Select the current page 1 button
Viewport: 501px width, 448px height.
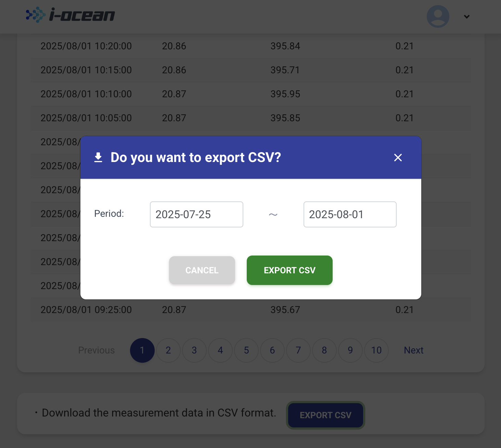point(142,350)
